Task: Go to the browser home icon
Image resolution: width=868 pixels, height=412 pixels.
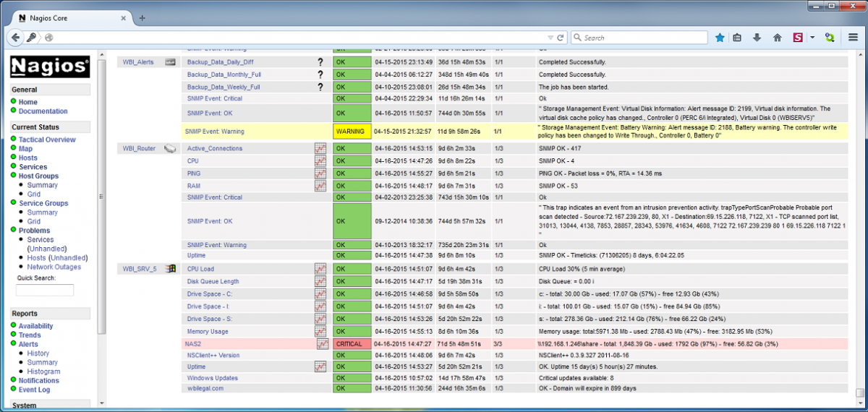Action: [778, 38]
